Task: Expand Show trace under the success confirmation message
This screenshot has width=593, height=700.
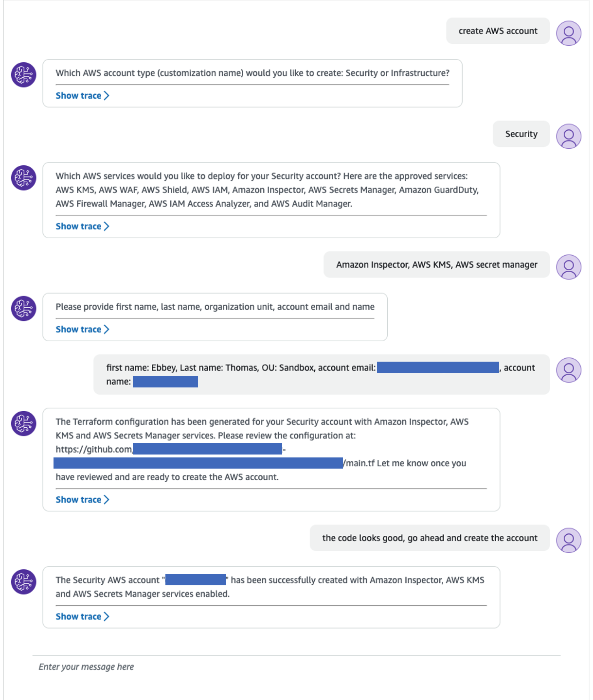Action: coord(82,616)
